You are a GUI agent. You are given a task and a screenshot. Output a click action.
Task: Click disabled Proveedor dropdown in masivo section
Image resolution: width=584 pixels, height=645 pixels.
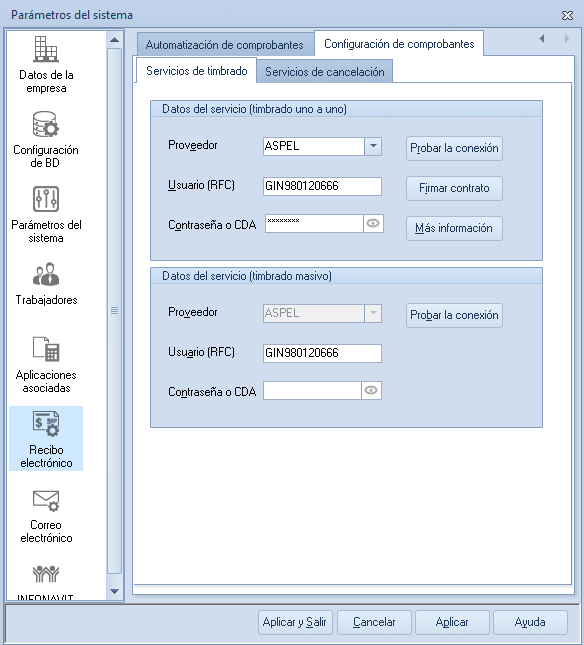pyautogui.click(x=322, y=313)
